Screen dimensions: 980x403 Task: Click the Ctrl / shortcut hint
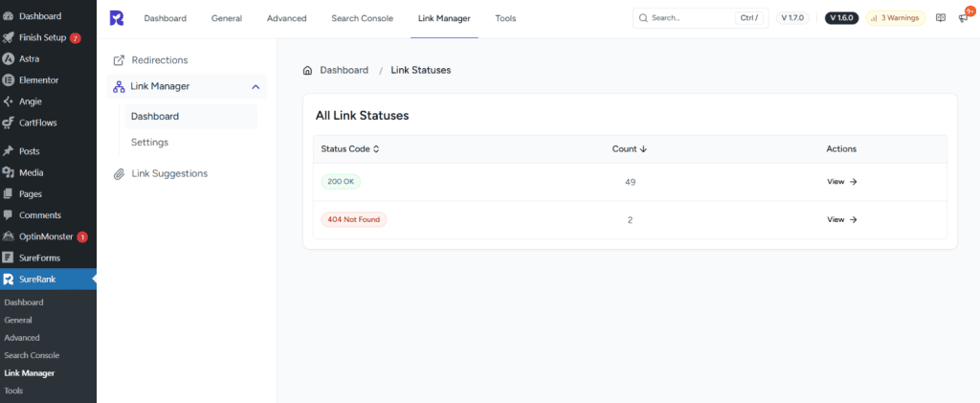click(x=748, y=18)
